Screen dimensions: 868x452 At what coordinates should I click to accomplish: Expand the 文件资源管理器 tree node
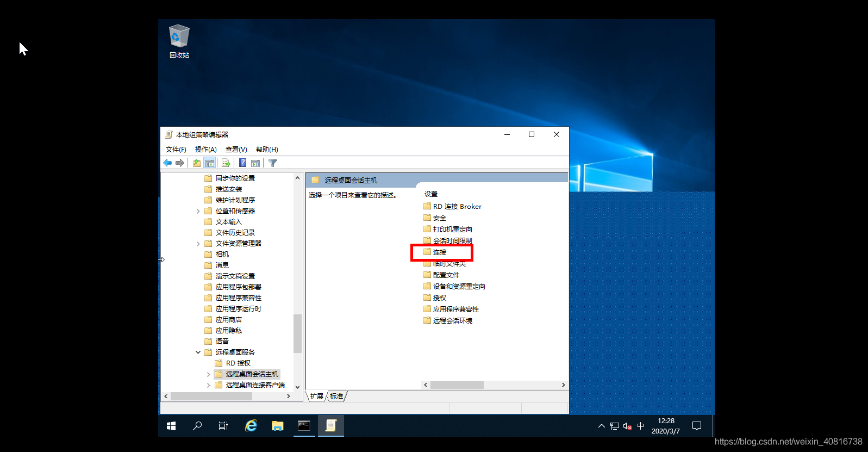coord(198,244)
